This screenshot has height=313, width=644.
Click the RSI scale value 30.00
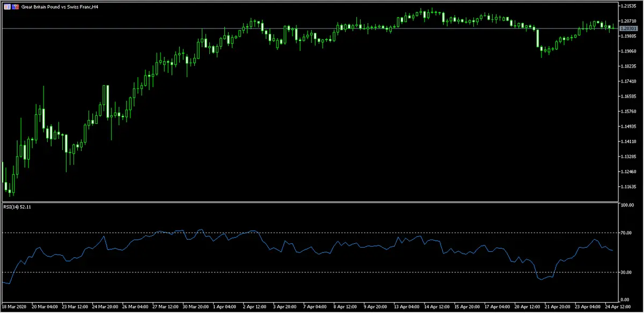pos(626,272)
